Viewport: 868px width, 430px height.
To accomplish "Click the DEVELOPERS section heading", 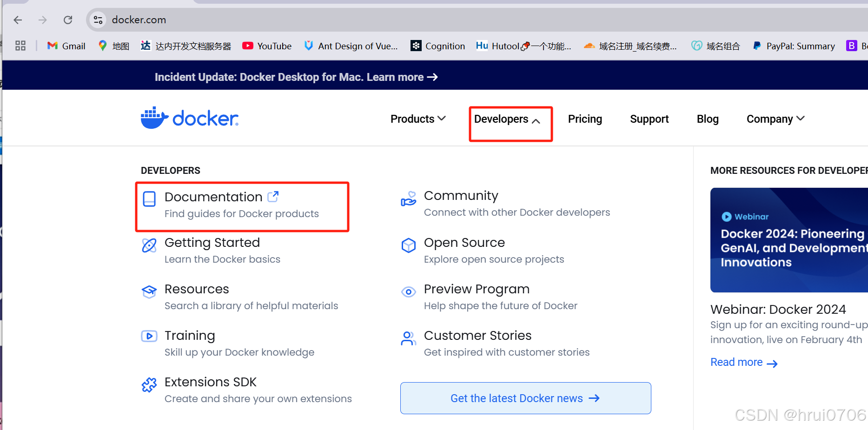I will click(171, 171).
